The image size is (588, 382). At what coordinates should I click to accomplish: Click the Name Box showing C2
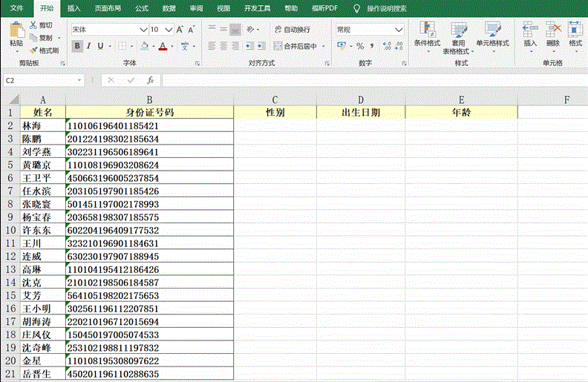point(41,79)
